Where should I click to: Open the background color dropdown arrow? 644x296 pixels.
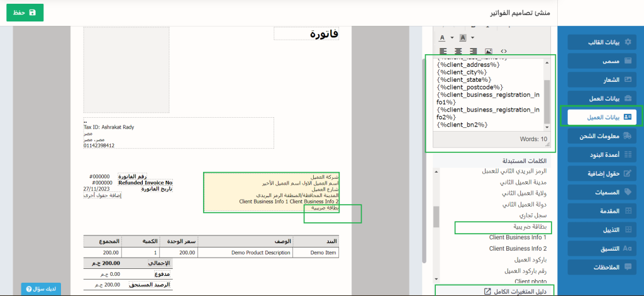point(472,38)
